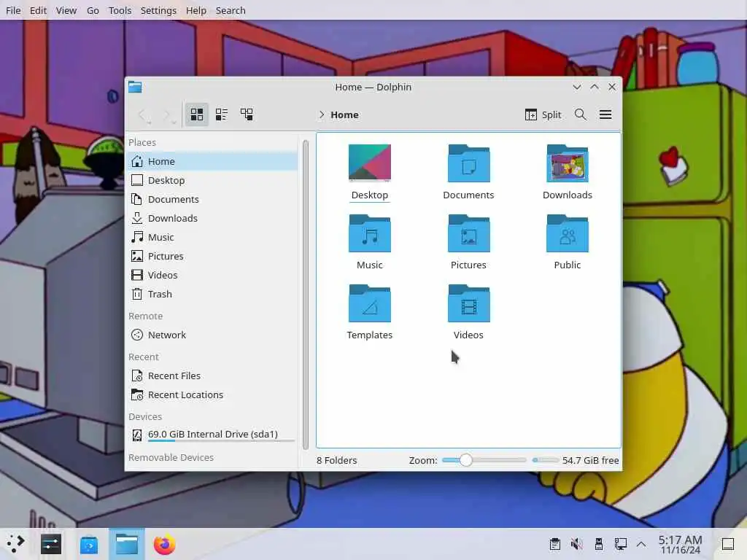The image size is (747, 560).
Task: Open Recent Files in sidebar
Action: [x=212, y=376]
